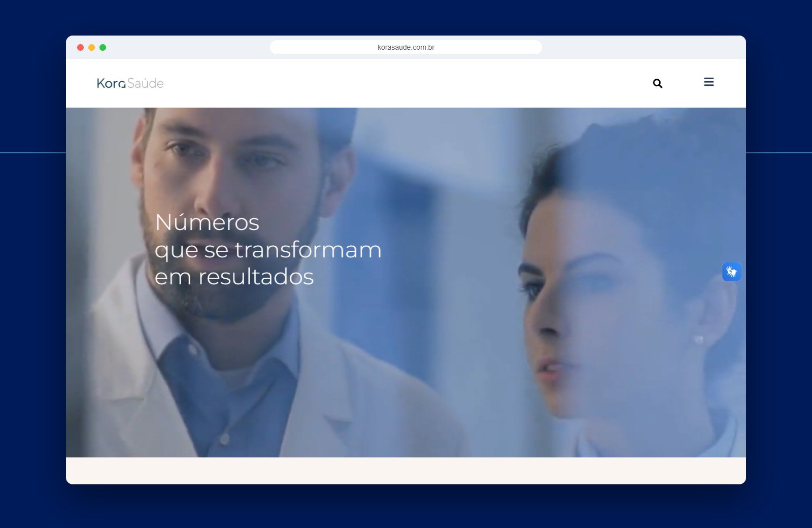Click the yellow minimize dot

[91, 47]
